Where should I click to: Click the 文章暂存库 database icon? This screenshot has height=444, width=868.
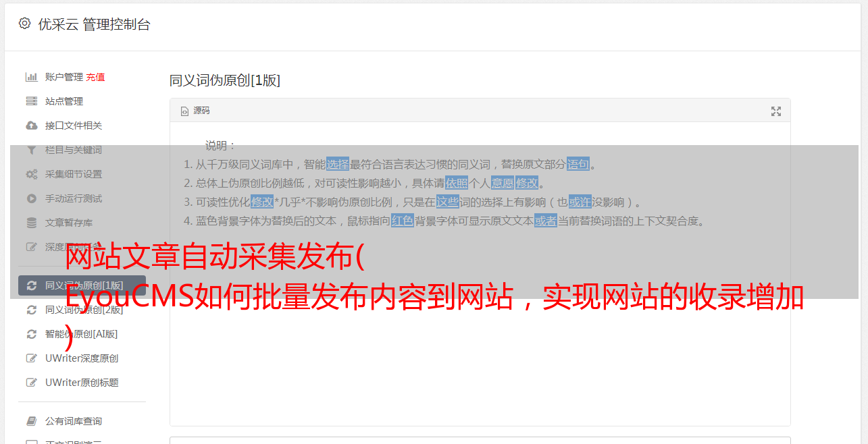click(31, 223)
